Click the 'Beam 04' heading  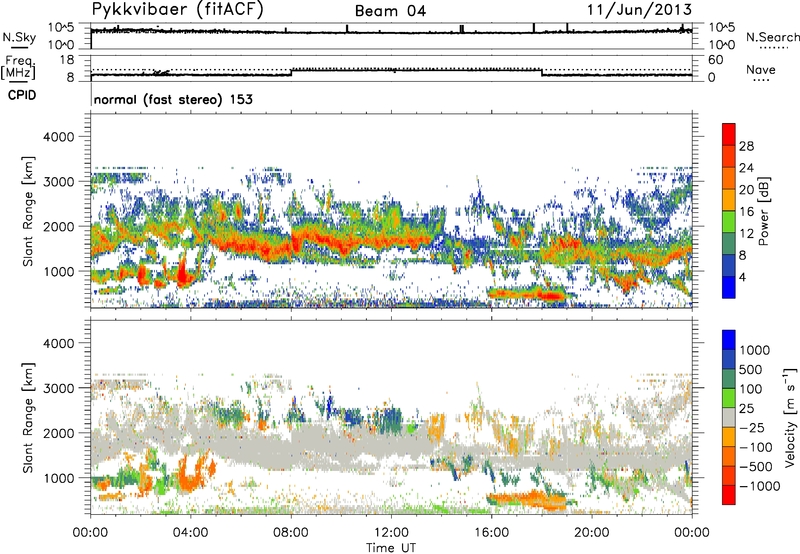[x=390, y=11]
